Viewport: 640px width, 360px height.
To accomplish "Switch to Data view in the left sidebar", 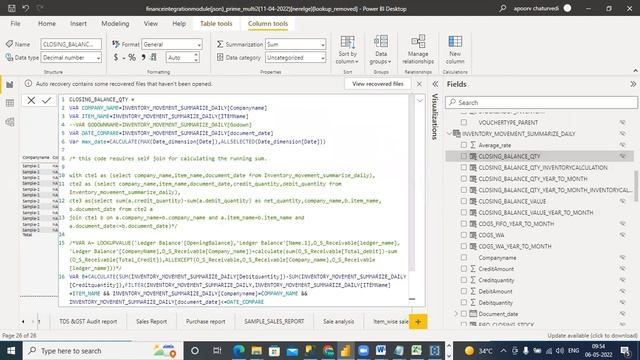I will click(9, 103).
